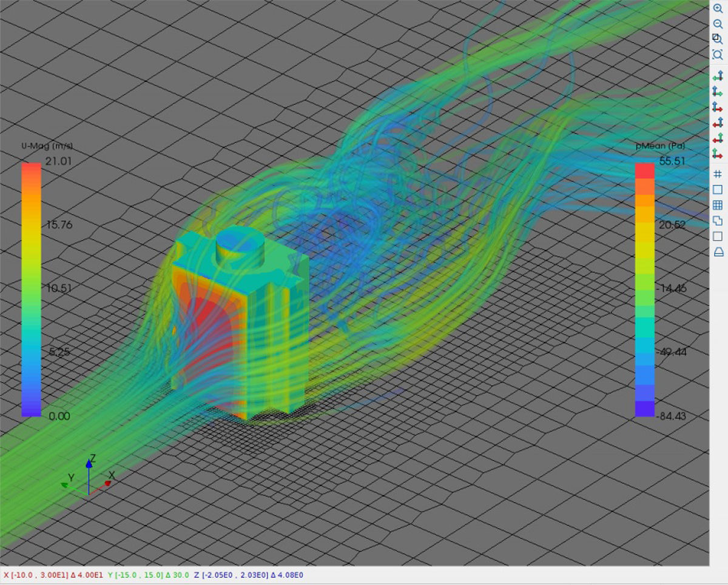Screen dimensions: 728x585
Task: Set view with blue-up, green-right axes icon
Action: point(718,92)
